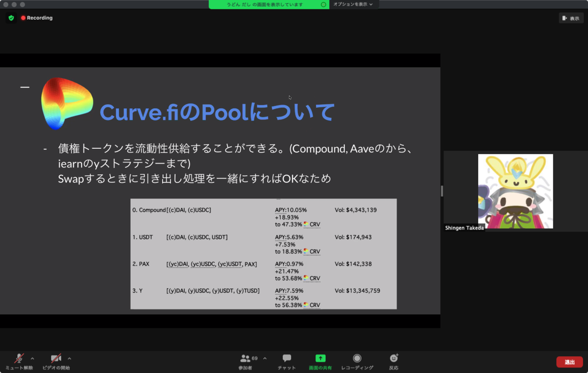Click the 'APY:10.05%' text
588x373 pixels.
(291, 210)
